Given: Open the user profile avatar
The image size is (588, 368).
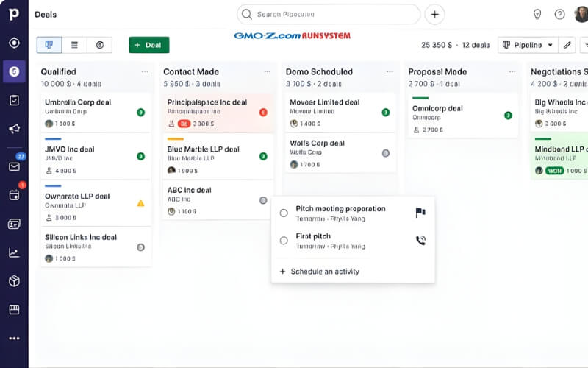Looking at the screenshot, I should click(581, 14).
